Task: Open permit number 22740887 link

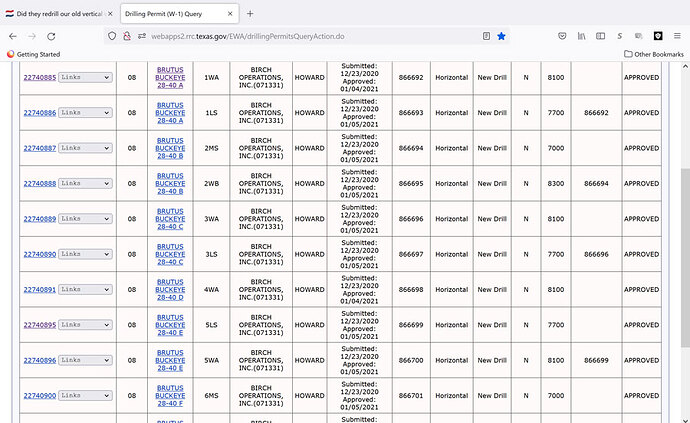Action: coord(39,147)
